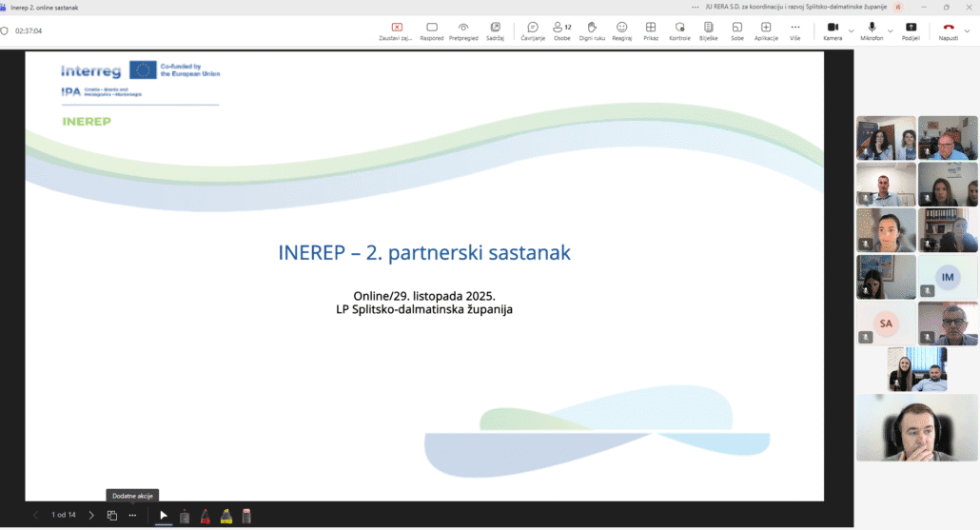Open Sobe breakout rooms
Image resolution: width=980 pixels, height=530 pixels.
coord(736,30)
